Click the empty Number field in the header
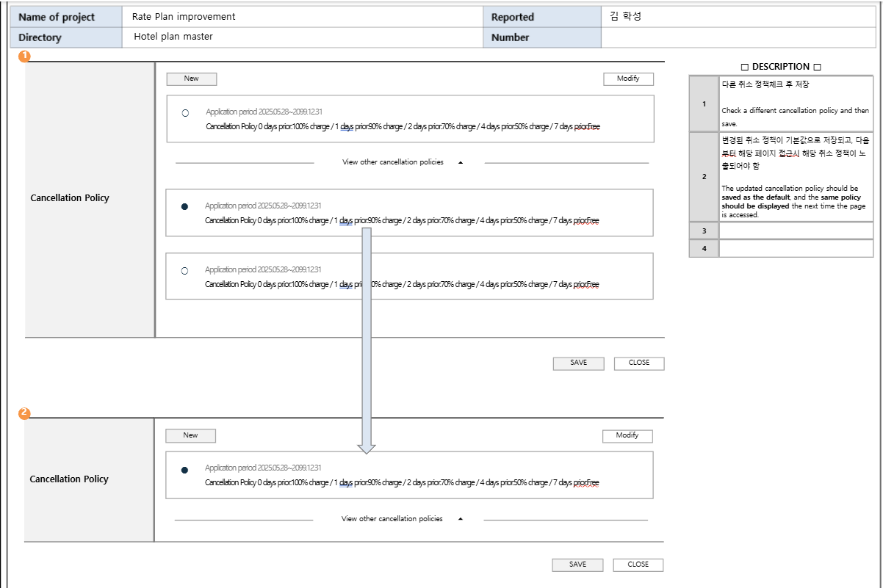This screenshot has width=883, height=588. click(738, 37)
